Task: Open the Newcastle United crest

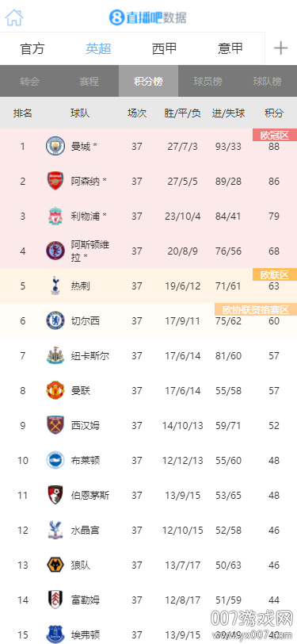Action: 55,355
